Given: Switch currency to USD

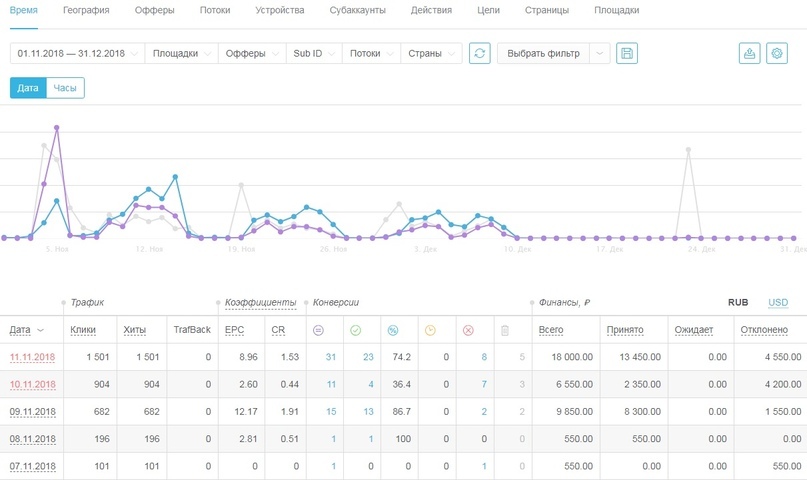Looking at the screenshot, I should (x=777, y=302).
